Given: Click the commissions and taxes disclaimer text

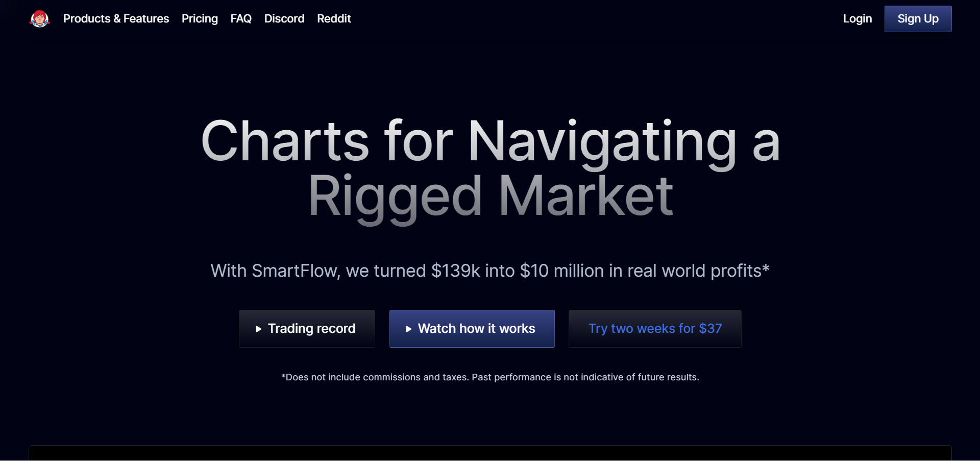Looking at the screenshot, I should pyautogui.click(x=490, y=377).
